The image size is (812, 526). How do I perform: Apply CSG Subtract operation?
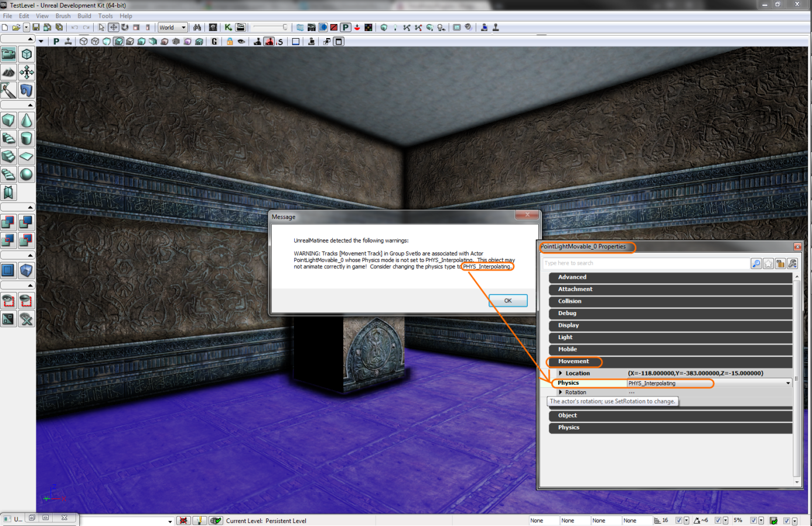pos(27,223)
